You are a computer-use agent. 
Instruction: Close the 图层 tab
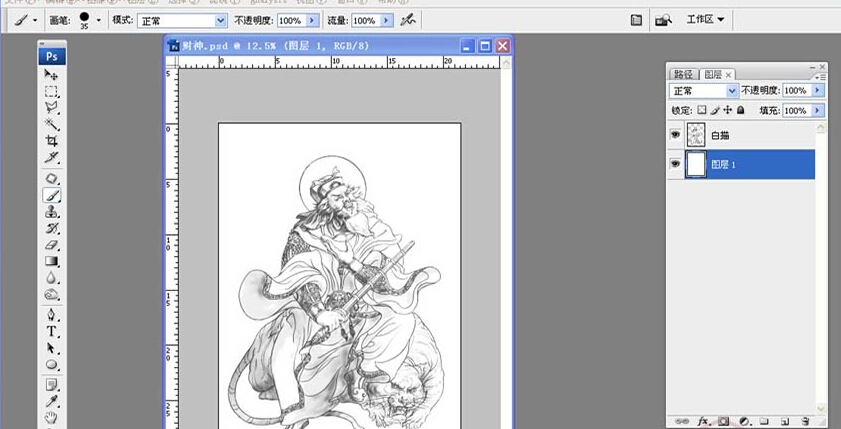[728, 75]
